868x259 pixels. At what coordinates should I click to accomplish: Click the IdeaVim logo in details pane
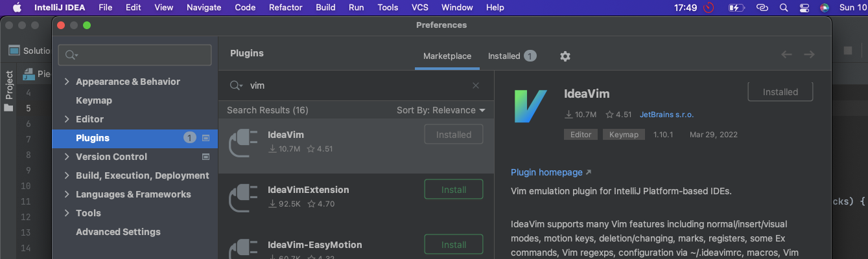(530, 106)
